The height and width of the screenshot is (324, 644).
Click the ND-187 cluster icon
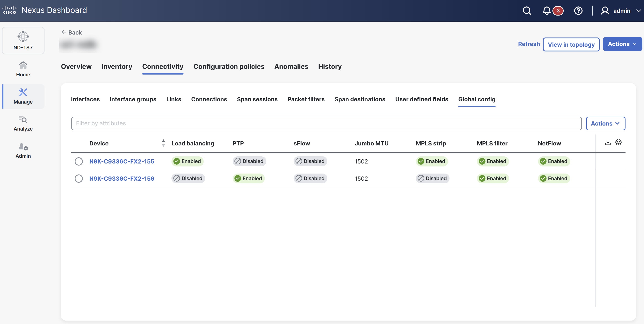[23, 40]
